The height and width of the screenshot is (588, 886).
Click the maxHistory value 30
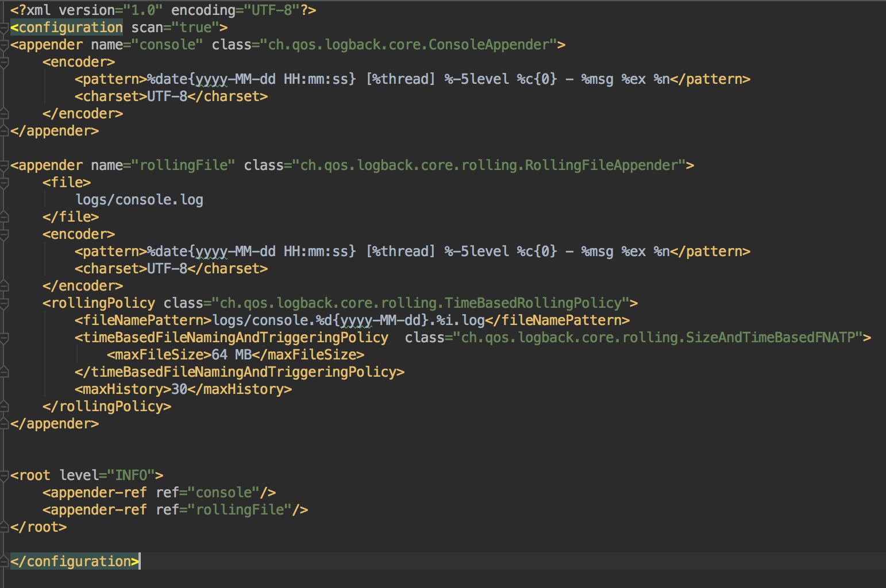pyautogui.click(x=179, y=389)
